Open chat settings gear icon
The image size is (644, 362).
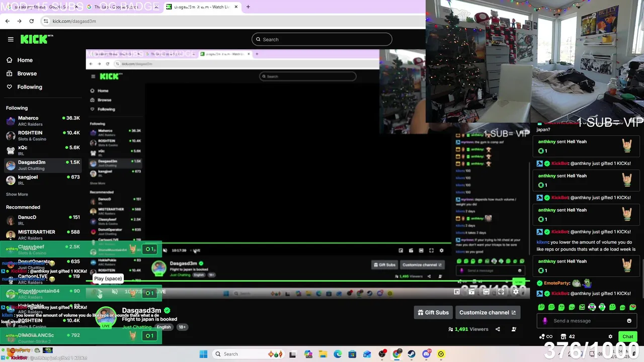tap(610, 337)
